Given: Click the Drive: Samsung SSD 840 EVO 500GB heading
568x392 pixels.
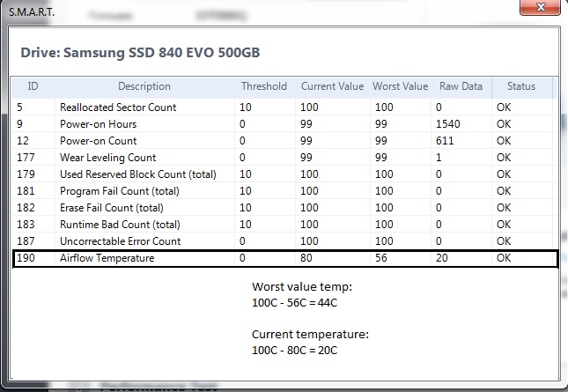Looking at the screenshot, I should click(x=140, y=53).
